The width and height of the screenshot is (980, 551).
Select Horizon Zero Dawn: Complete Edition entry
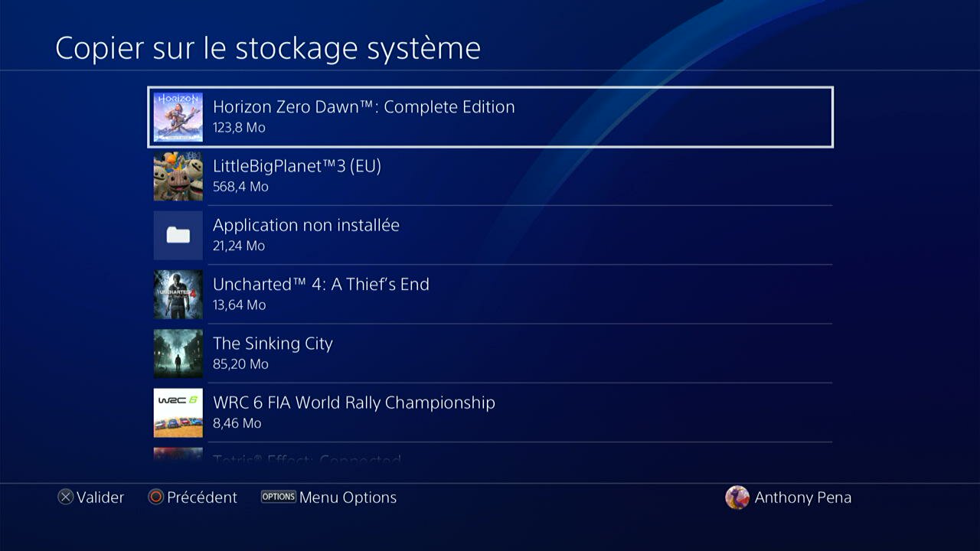point(490,117)
